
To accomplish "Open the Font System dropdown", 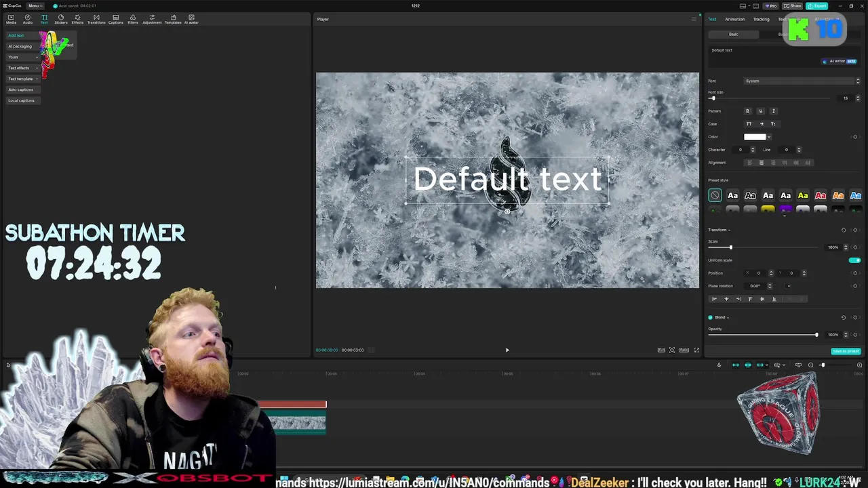I will (x=802, y=81).
